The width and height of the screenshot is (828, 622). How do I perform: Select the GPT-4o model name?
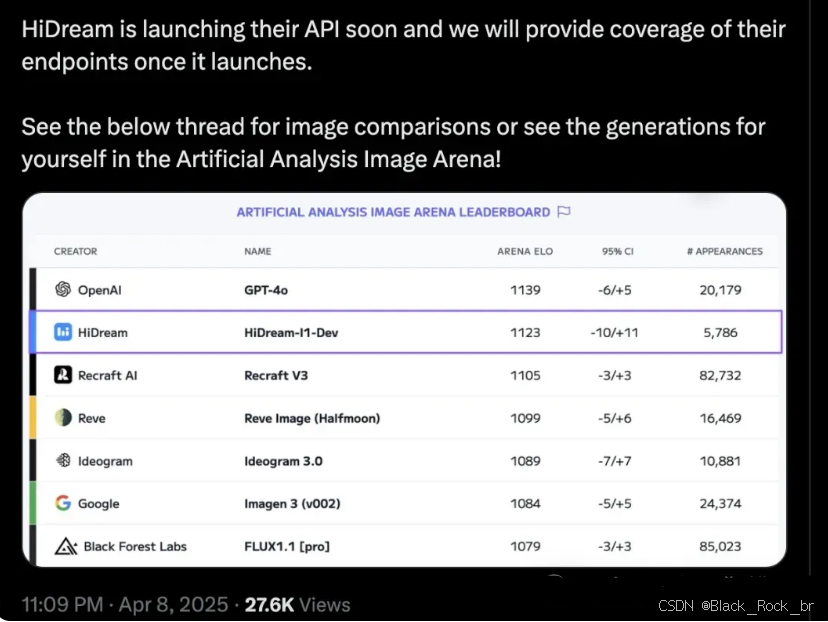pyautogui.click(x=266, y=290)
